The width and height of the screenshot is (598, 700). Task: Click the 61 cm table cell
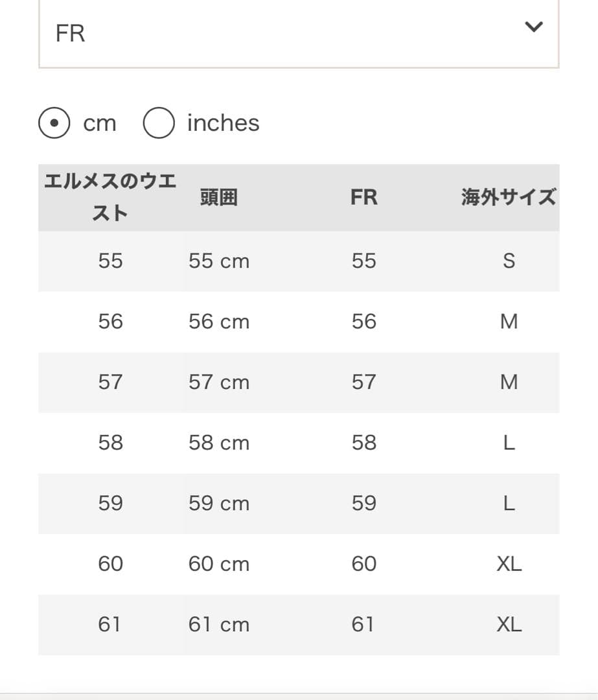click(219, 625)
